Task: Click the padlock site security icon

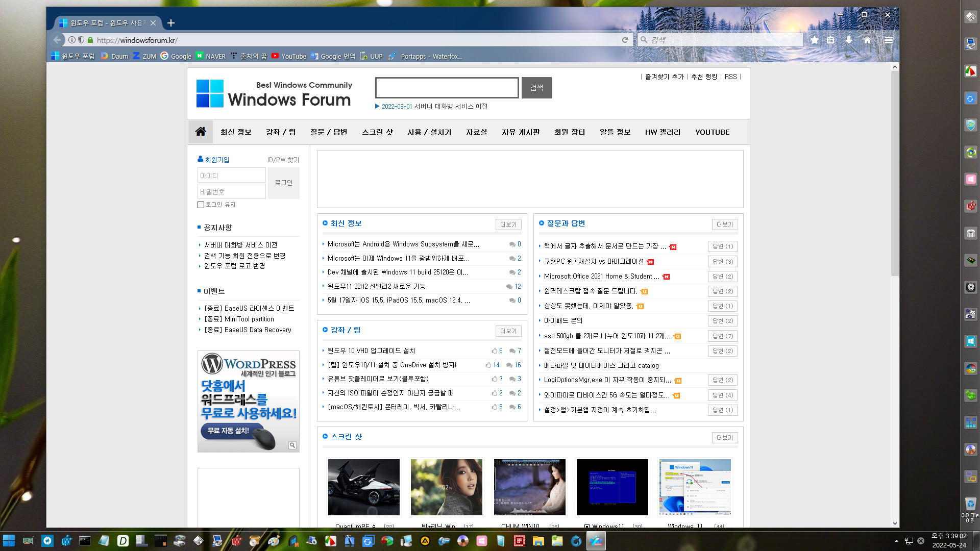Action: point(90,40)
